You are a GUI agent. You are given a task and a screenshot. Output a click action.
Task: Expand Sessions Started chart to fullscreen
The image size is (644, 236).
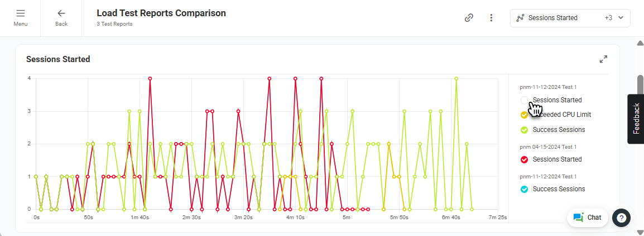point(603,59)
